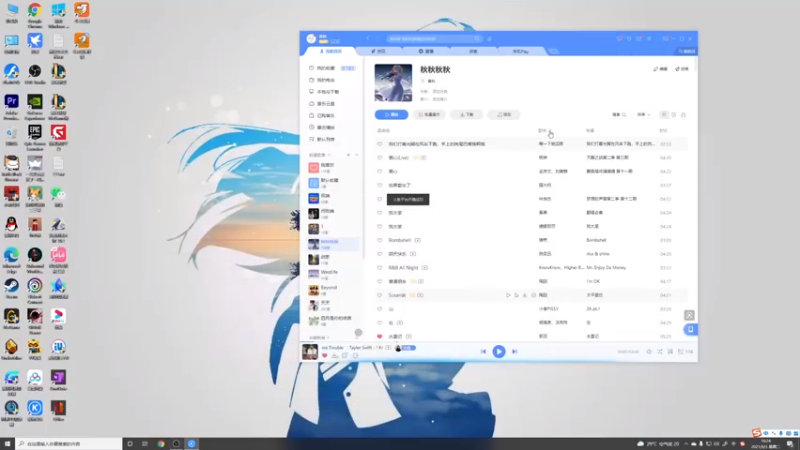Skip to the next track
800x450 pixels.
coord(514,352)
